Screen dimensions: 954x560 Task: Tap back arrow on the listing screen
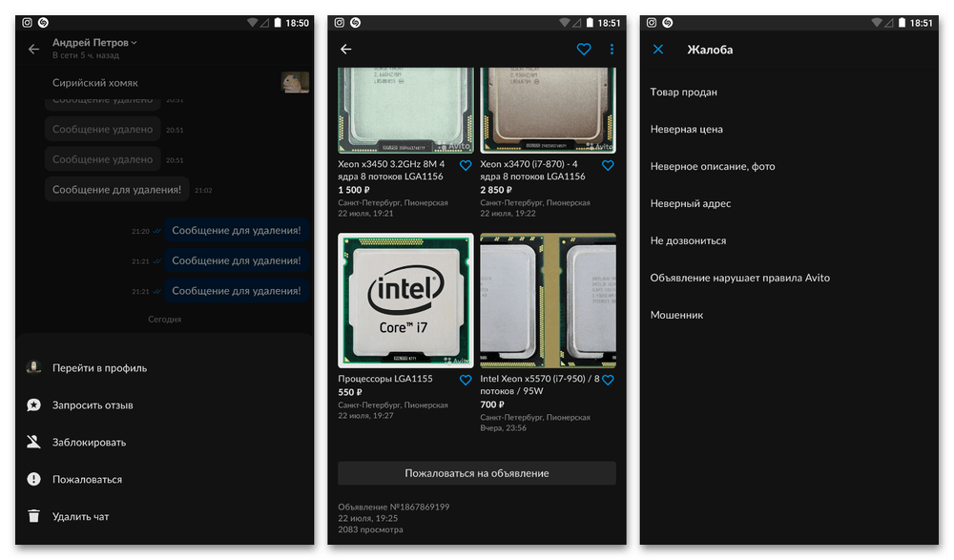[346, 50]
